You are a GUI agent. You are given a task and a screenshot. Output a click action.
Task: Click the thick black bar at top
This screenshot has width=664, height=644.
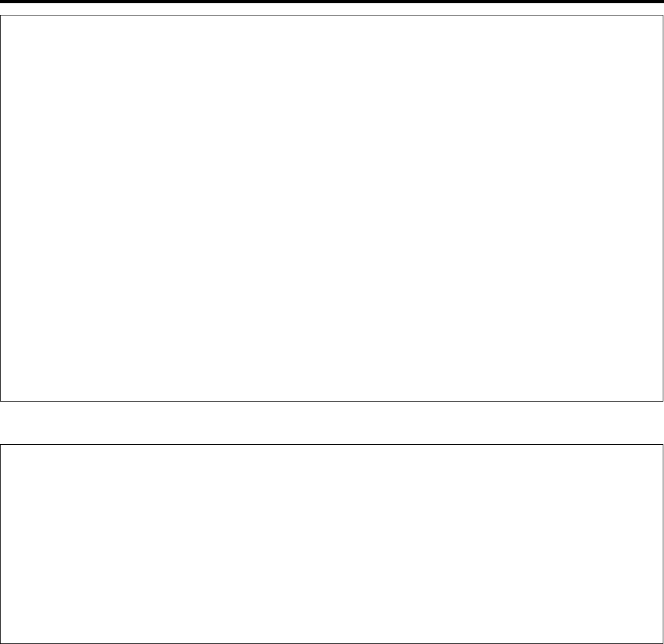click(332, 2)
